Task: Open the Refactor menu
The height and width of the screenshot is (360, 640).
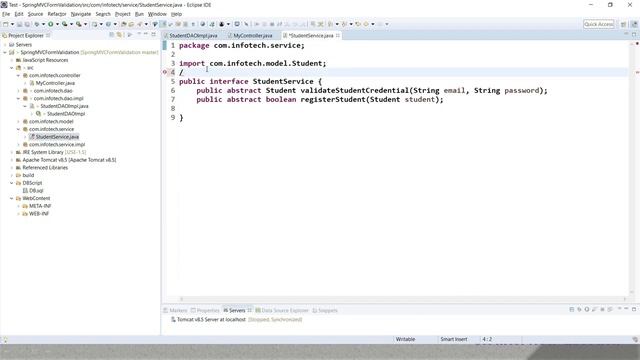Action: [57, 14]
